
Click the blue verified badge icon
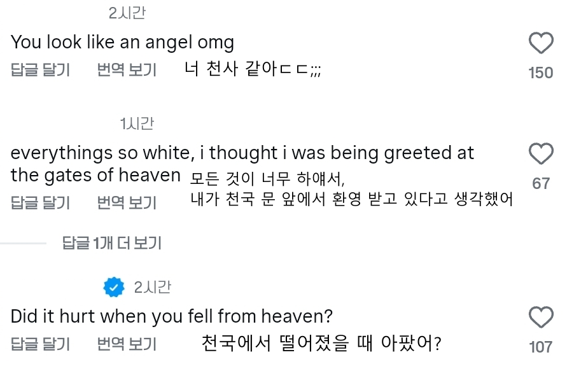pyautogui.click(x=114, y=287)
